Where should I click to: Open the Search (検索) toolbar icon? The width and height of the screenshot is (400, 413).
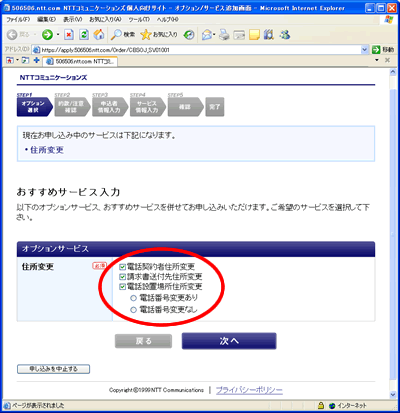pyautogui.click(x=123, y=34)
